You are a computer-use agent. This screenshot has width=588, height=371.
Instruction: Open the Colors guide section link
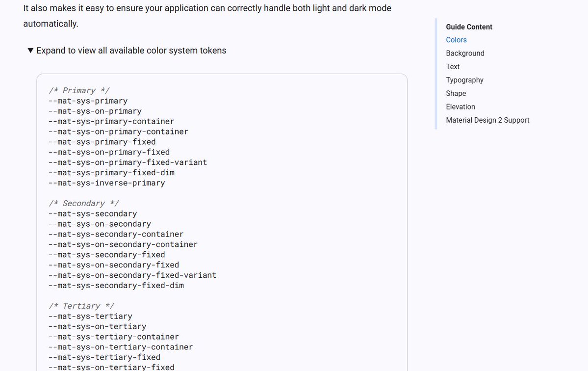pos(456,40)
